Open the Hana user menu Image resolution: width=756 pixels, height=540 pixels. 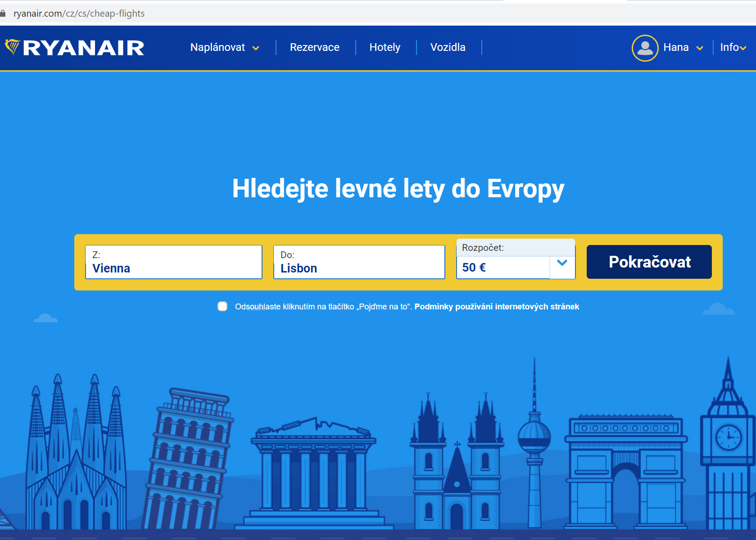[x=676, y=47]
